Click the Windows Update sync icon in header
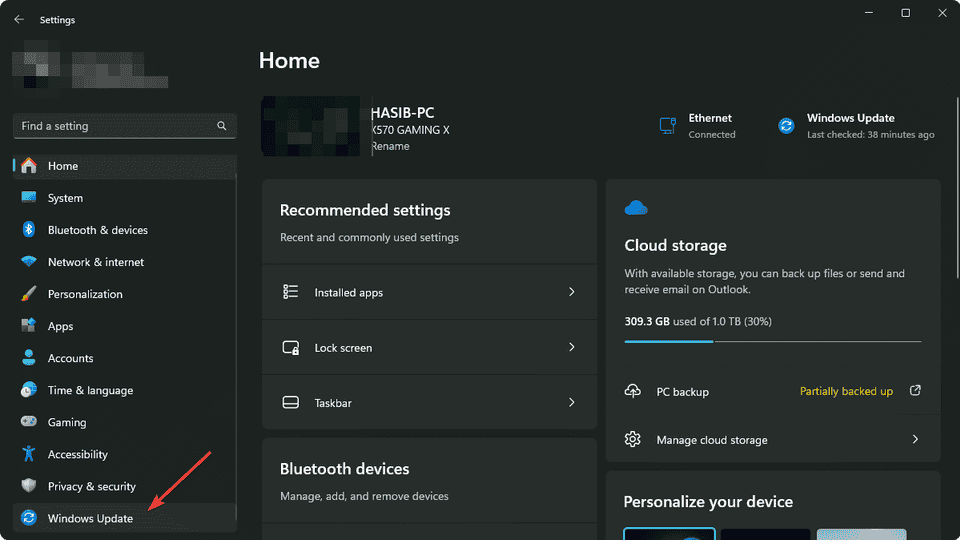The height and width of the screenshot is (540, 960). [786, 126]
